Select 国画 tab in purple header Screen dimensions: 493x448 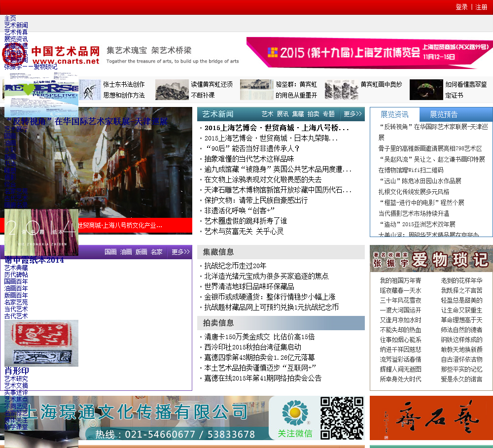(x=110, y=252)
